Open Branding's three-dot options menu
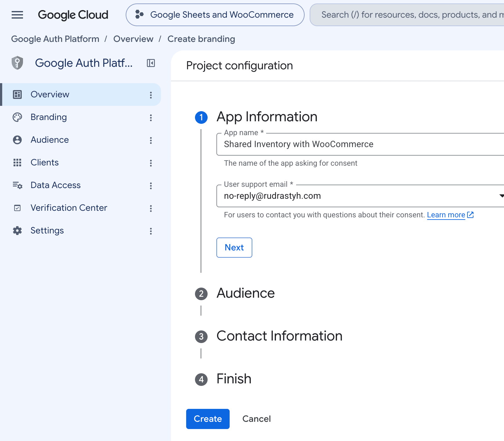 coord(151,117)
